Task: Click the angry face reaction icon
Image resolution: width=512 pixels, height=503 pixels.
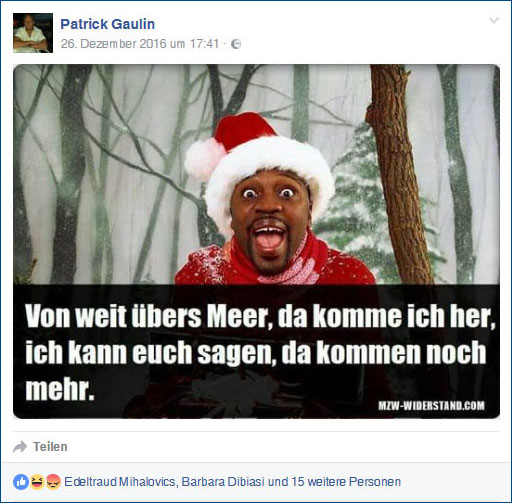Action: (53, 482)
